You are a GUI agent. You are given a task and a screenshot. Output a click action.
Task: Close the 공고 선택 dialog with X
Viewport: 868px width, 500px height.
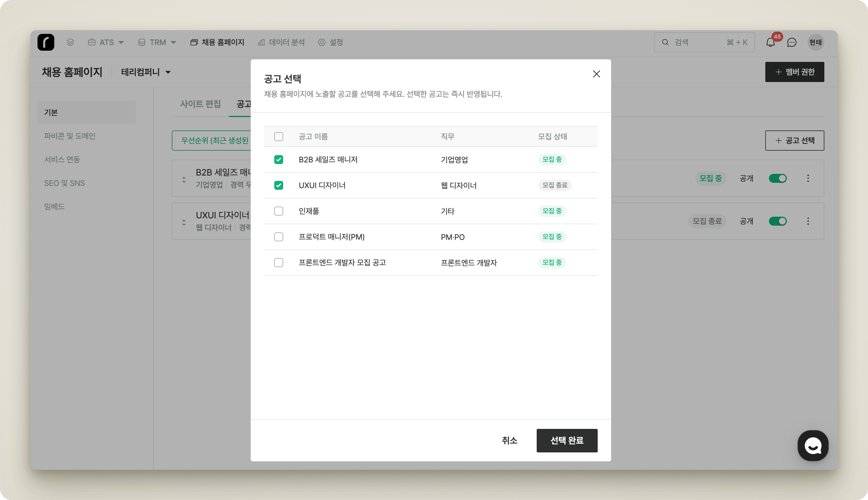click(x=596, y=74)
